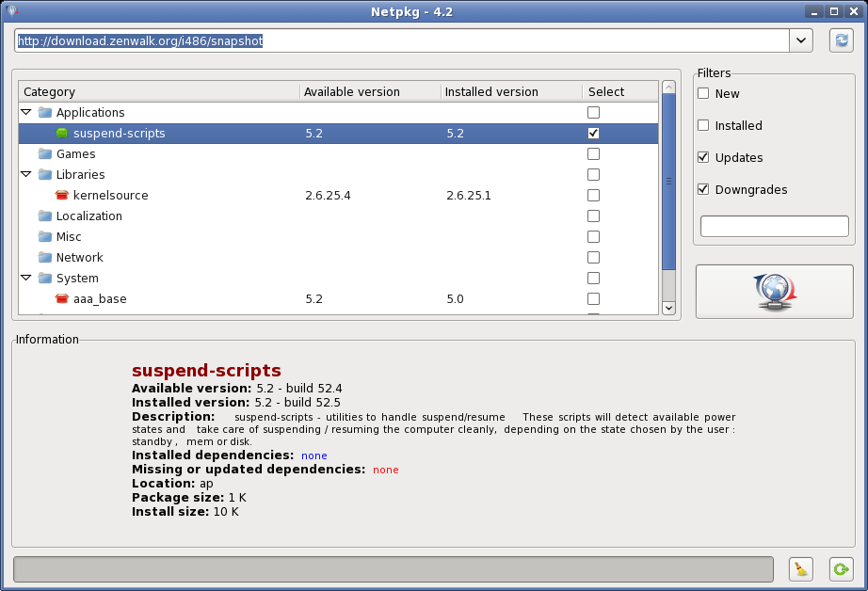Click the Applications folder icon

click(x=45, y=112)
